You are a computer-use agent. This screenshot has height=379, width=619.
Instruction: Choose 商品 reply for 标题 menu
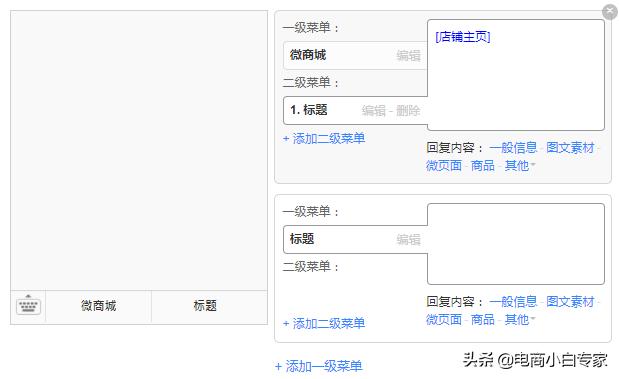coord(482,319)
